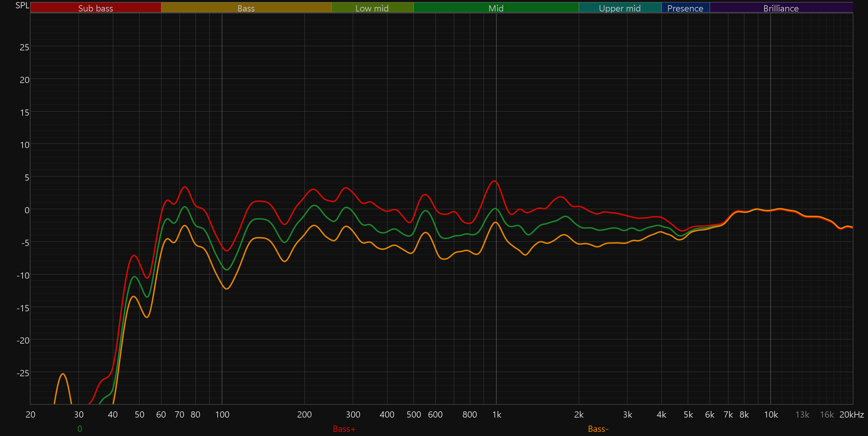This screenshot has width=868, height=436.
Task: Click the Sub bass band label
Action: (95, 8)
